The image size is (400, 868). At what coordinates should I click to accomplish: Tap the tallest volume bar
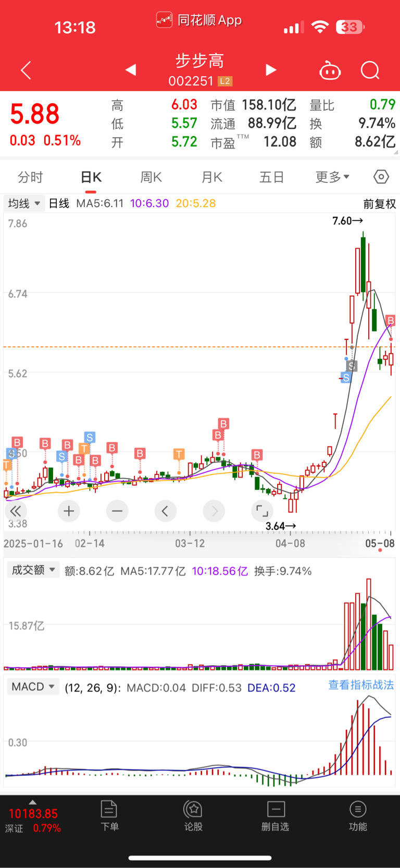tap(369, 624)
